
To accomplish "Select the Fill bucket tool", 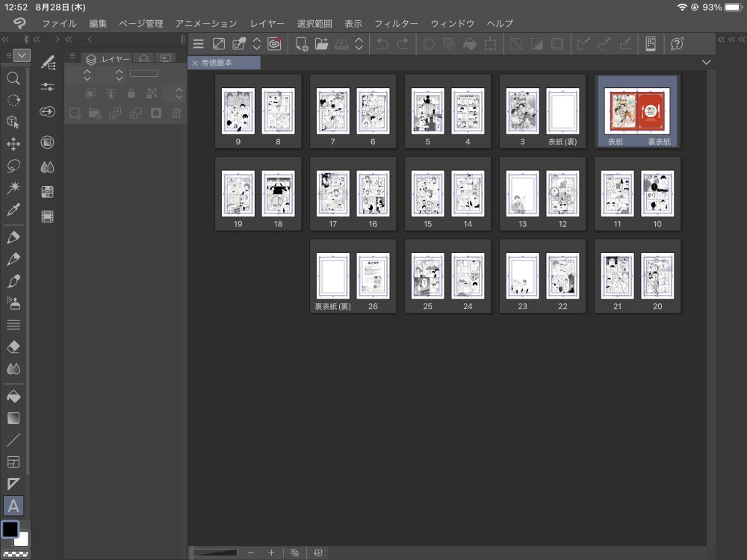I will (13, 396).
